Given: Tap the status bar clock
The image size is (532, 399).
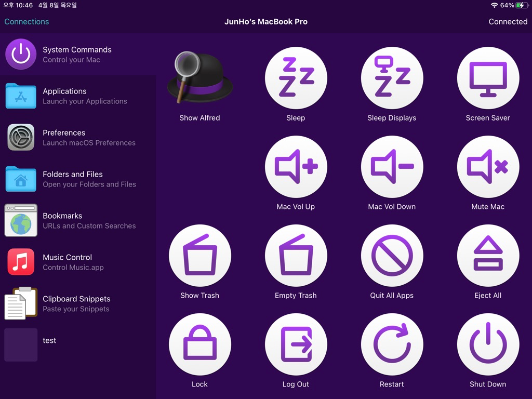Looking at the screenshot, I should click(18, 5).
